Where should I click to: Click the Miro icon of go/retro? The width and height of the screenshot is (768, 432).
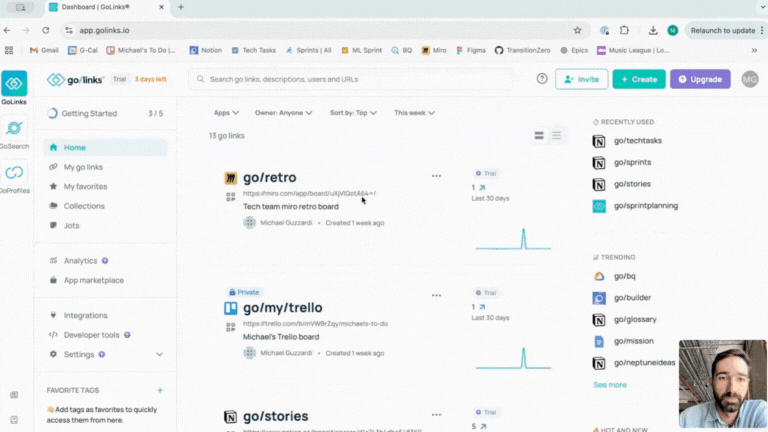point(231,178)
